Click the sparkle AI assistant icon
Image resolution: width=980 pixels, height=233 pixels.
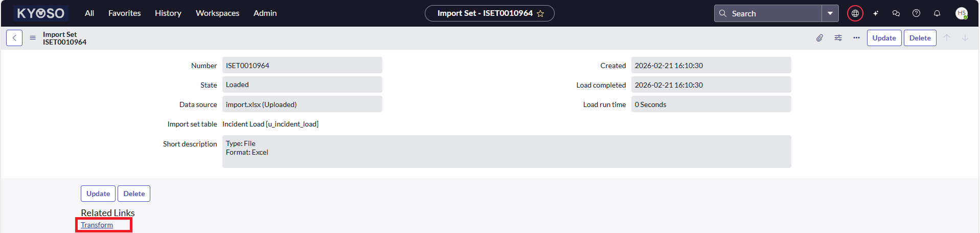click(x=876, y=13)
